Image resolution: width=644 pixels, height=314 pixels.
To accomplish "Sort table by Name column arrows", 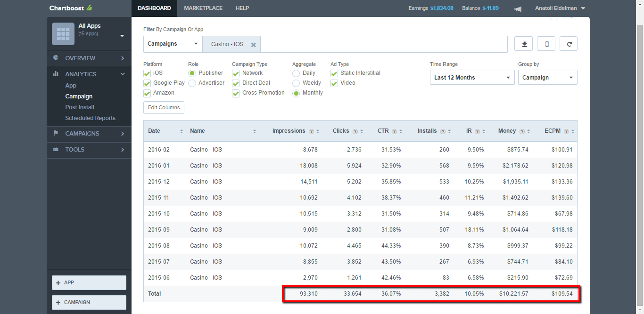I will (x=255, y=131).
